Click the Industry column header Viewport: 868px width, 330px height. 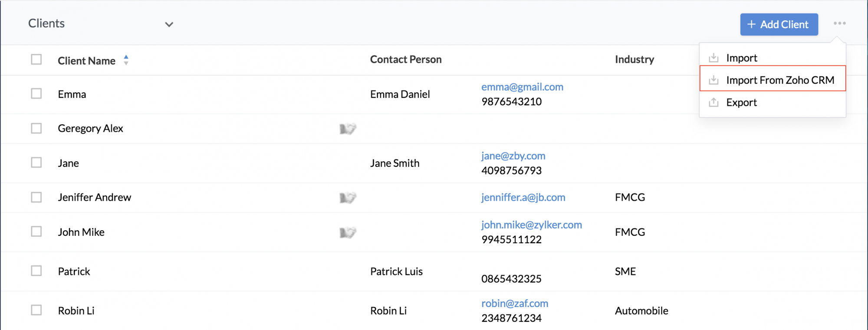pos(635,59)
